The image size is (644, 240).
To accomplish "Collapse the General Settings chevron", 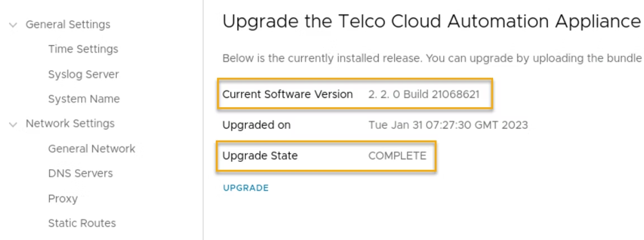I will [13, 25].
